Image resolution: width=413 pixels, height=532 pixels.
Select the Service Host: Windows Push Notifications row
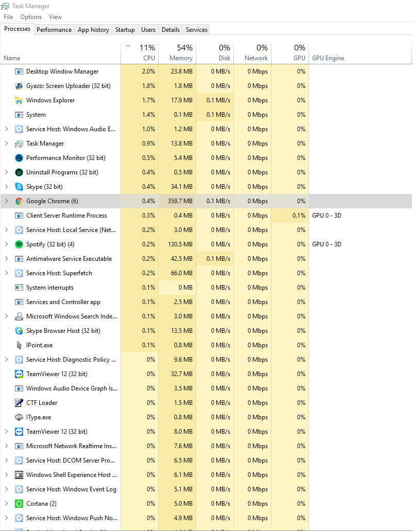click(x=206, y=518)
